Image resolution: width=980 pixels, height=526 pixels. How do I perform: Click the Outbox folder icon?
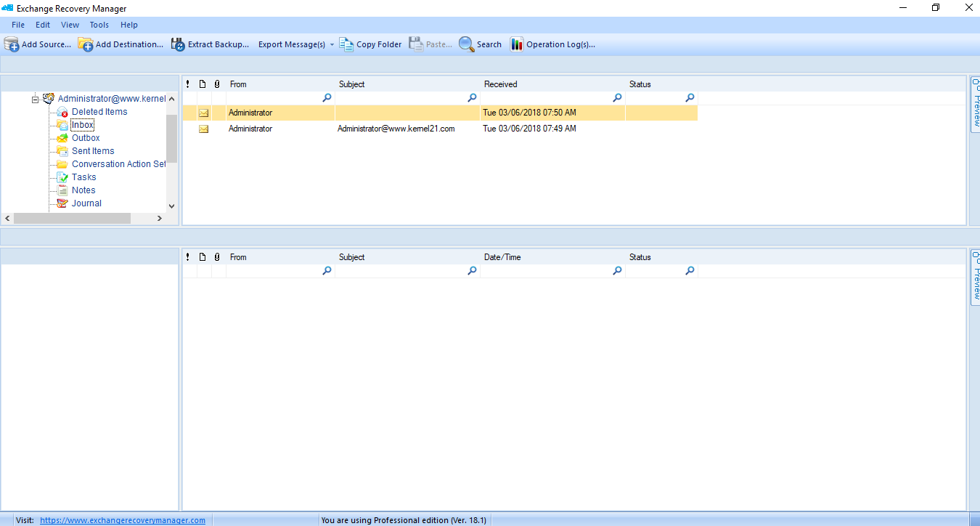(62, 138)
